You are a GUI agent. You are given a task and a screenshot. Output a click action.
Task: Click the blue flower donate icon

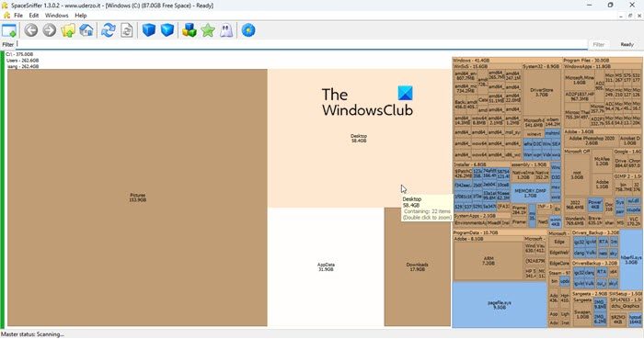[x=248, y=30]
